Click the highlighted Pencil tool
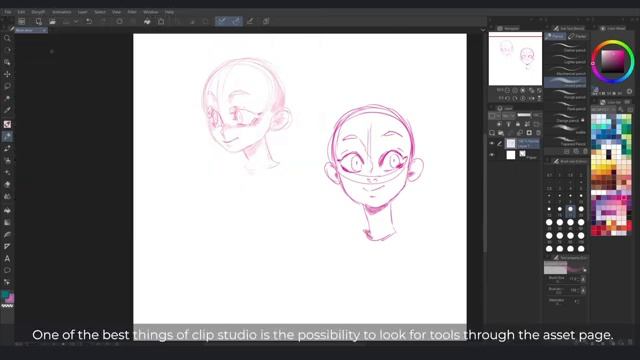 click(x=7, y=136)
